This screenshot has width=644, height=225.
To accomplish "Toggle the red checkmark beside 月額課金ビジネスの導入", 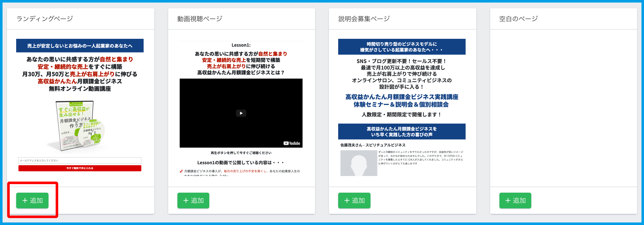I will point(181,171).
